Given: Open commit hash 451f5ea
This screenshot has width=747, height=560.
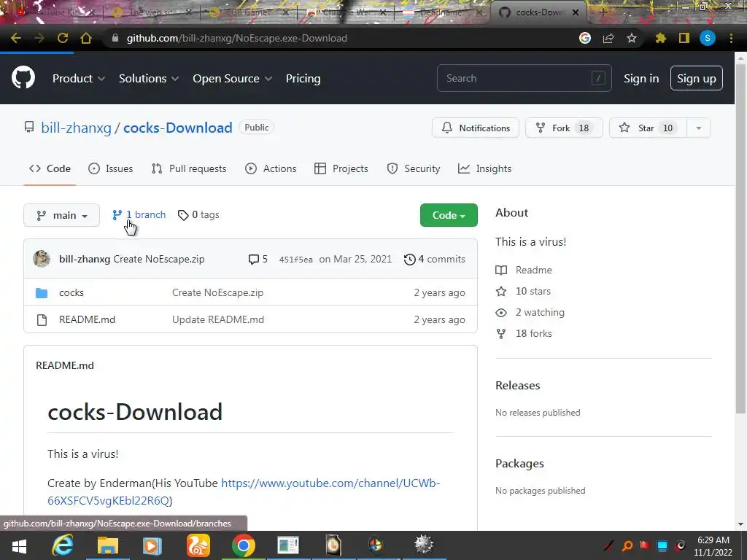Looking at the screenshot, I should coord(296,260).
